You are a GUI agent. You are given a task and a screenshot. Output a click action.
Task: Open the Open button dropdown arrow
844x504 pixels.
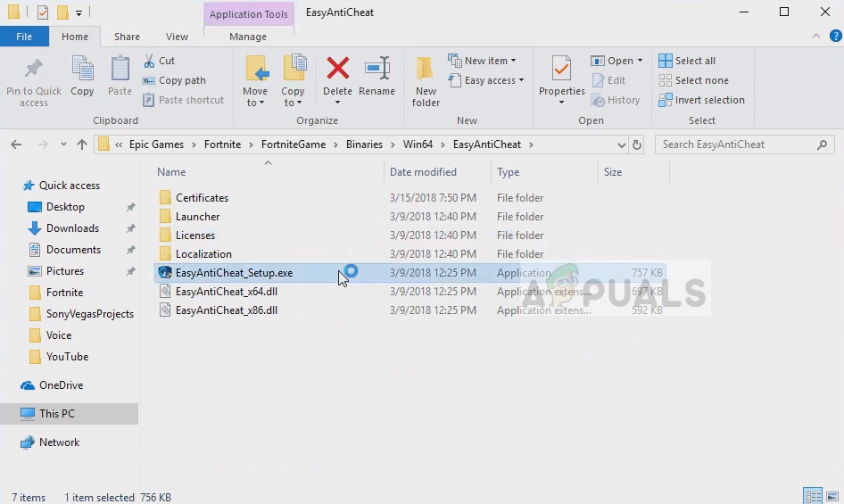coord(640,61)
